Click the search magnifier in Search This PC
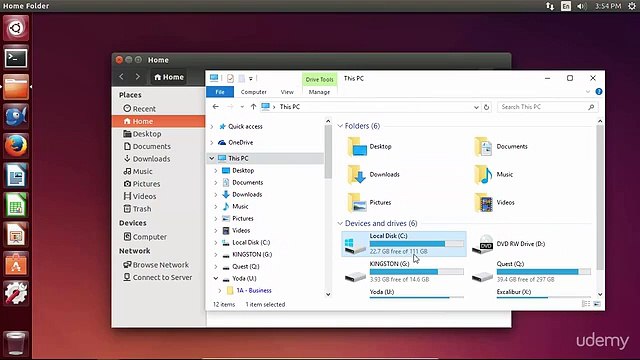 591,107
